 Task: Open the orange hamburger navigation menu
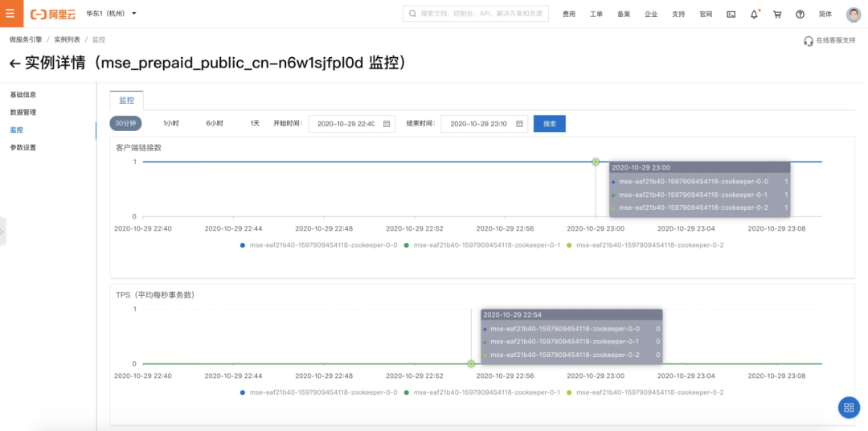[x=11, y=14]
